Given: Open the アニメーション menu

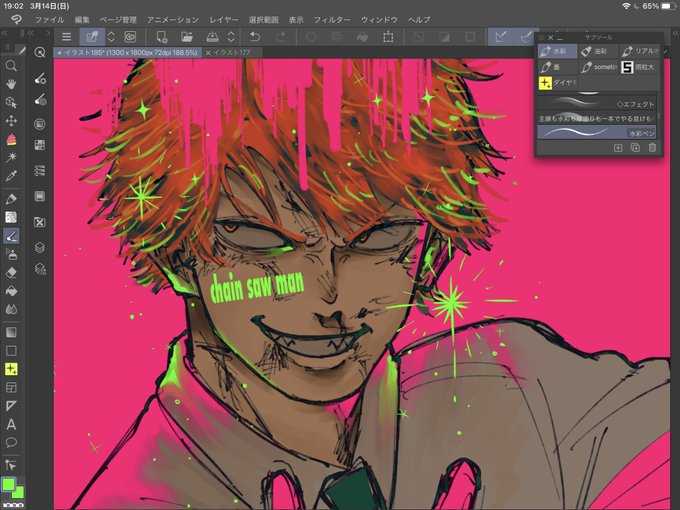Looking at the screenshot, I should point(173,20).
